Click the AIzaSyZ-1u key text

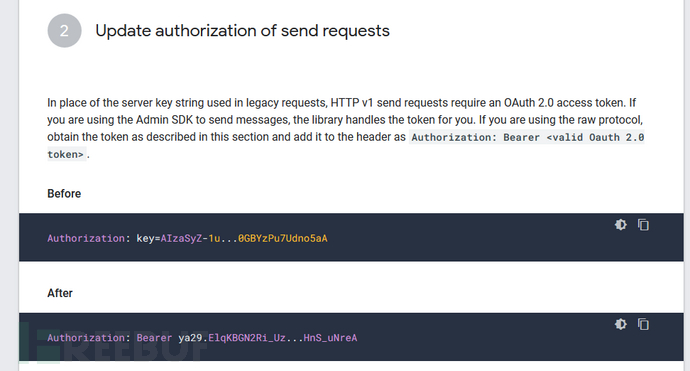190,239
